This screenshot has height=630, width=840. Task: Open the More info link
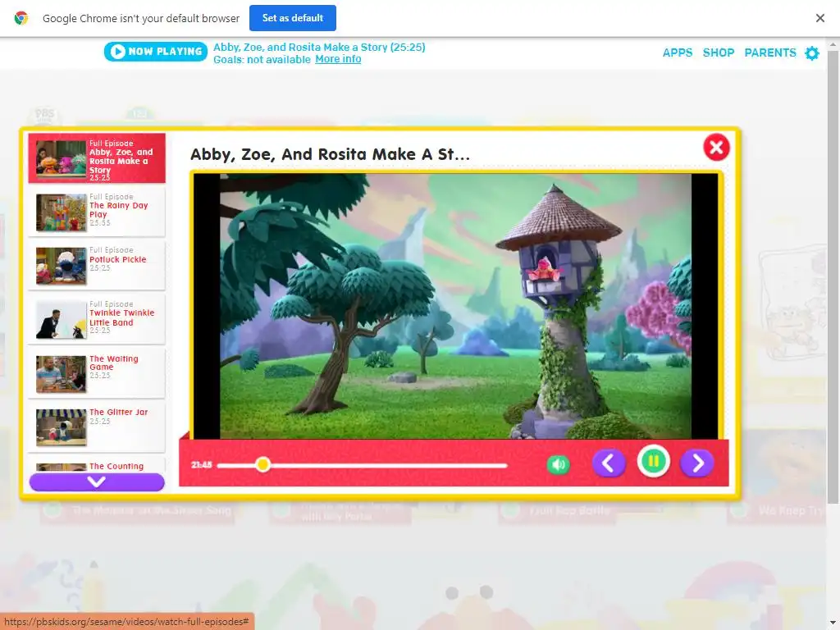click(x=338, y=59)
